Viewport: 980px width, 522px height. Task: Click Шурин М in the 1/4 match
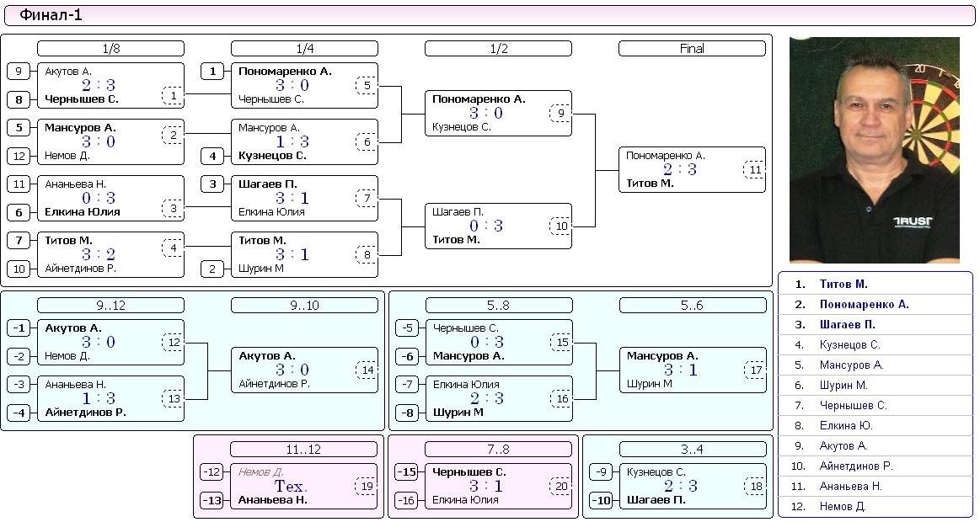(x=261, y=269)
